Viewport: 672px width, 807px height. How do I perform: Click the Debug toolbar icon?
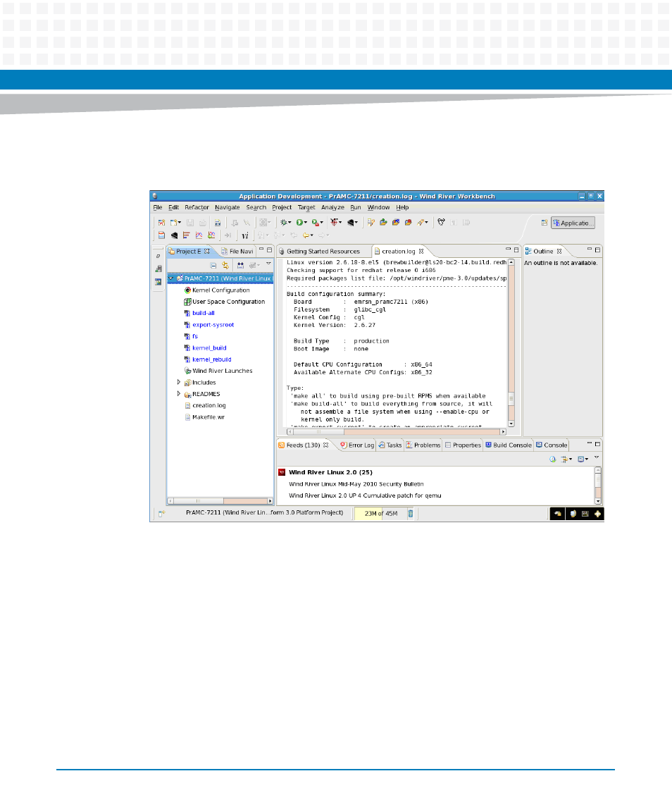[283, 222]
